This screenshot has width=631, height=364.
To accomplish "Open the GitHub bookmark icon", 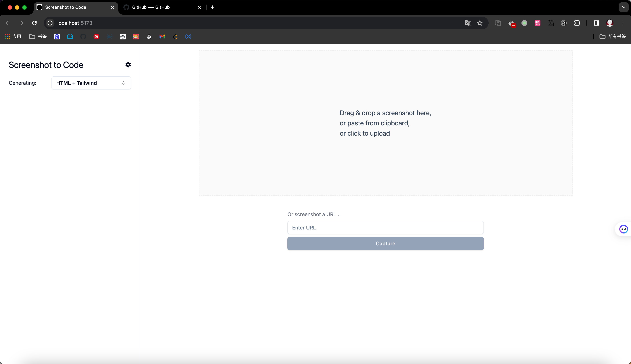I will 83,37.
